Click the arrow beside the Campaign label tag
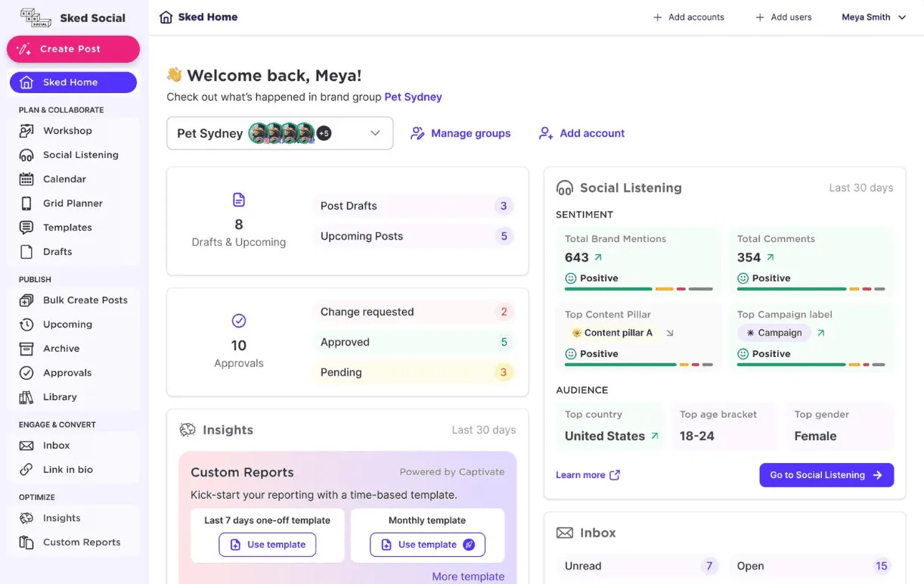 821,333
